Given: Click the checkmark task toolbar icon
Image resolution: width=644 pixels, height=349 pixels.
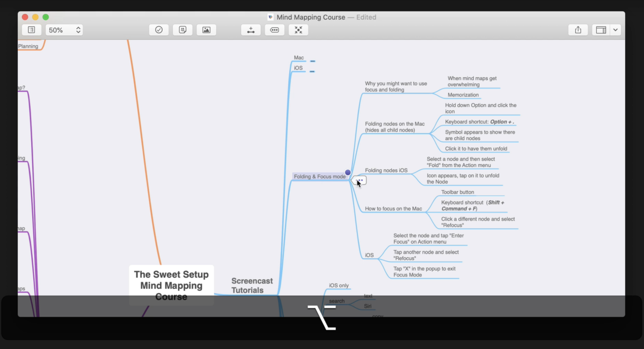Looking at the screenshot, I should [159, 30].
